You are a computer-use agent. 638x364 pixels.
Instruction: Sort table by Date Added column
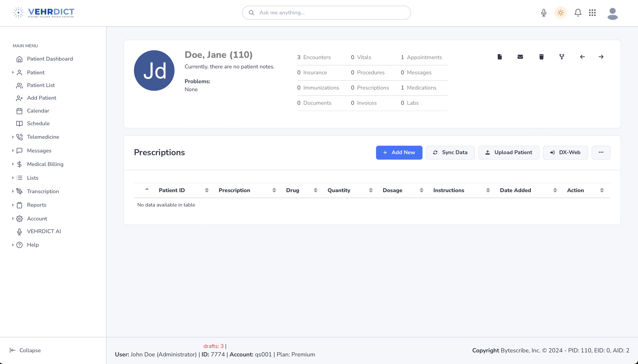click(515, 190)
